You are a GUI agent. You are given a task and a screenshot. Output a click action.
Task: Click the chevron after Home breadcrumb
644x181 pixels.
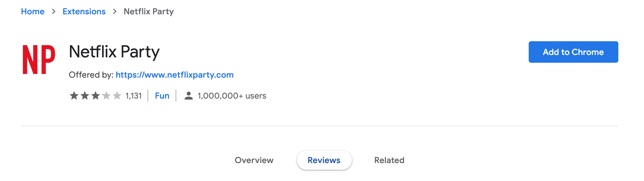pos(54,12)
